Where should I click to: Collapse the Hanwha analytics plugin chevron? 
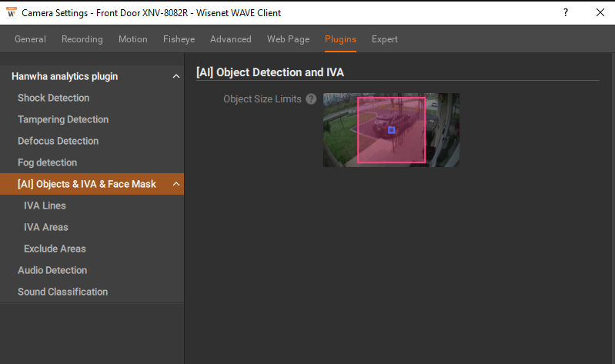click(176, 76)
